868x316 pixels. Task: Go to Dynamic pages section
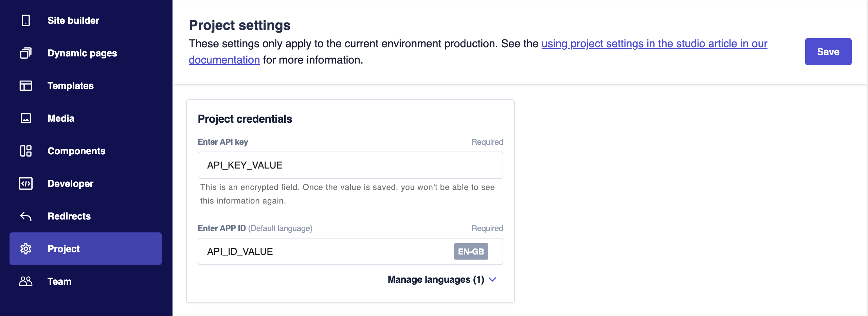coord(82,53)
